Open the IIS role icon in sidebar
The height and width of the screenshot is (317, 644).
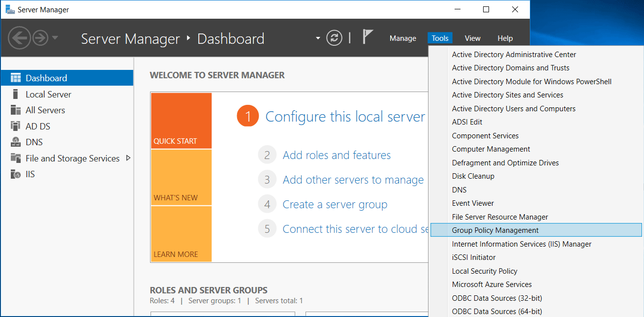click(16, 174)
